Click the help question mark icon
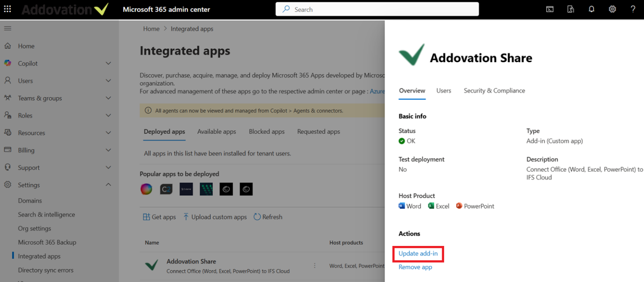Image resolution: width=644 pixels, height=282 pixels. 633,9
